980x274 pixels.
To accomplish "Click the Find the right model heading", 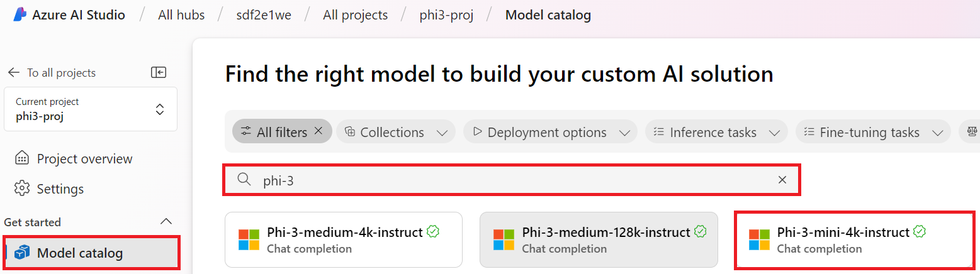I will pyautogui.click(x=499, y=74).
